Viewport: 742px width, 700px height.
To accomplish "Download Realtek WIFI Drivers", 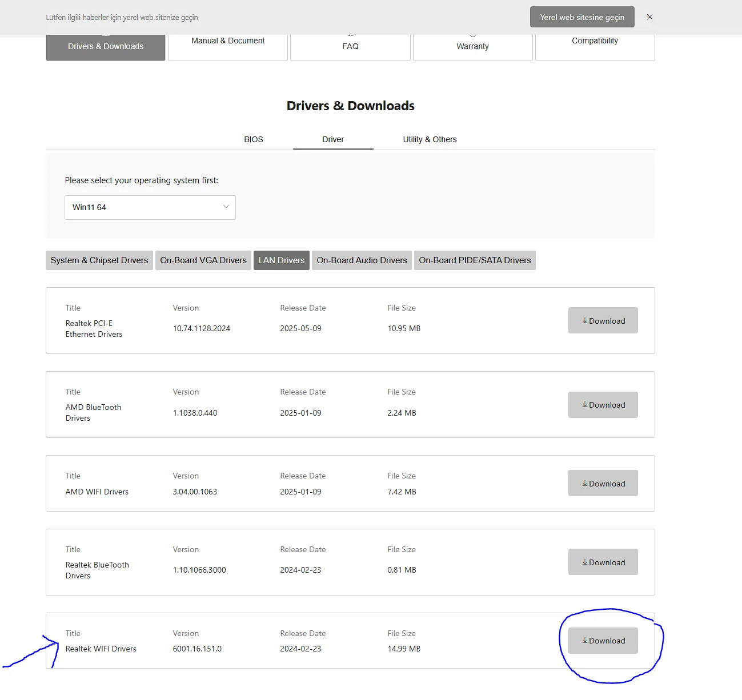I will pos(603,641).
